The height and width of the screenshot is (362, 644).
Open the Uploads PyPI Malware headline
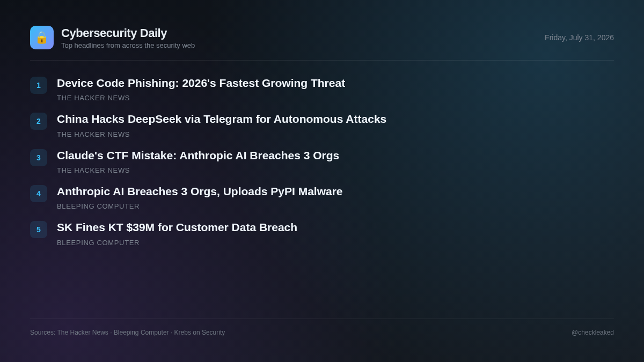point(200,191)
